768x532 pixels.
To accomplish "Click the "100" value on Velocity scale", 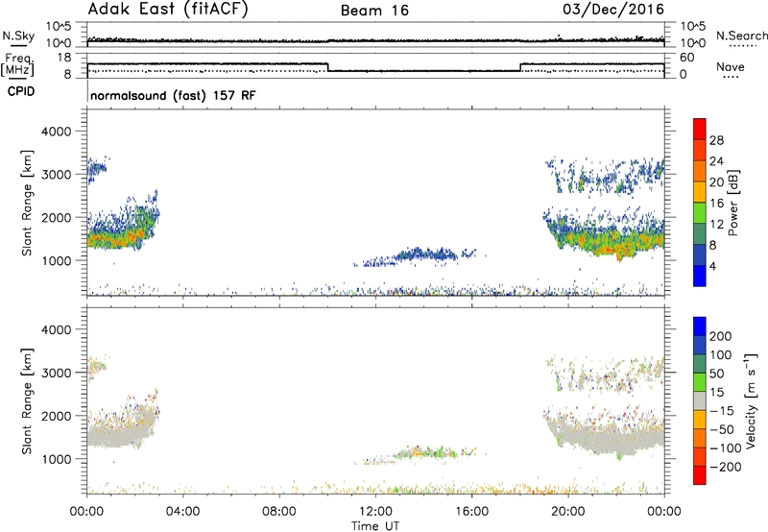I will (721, 354).
